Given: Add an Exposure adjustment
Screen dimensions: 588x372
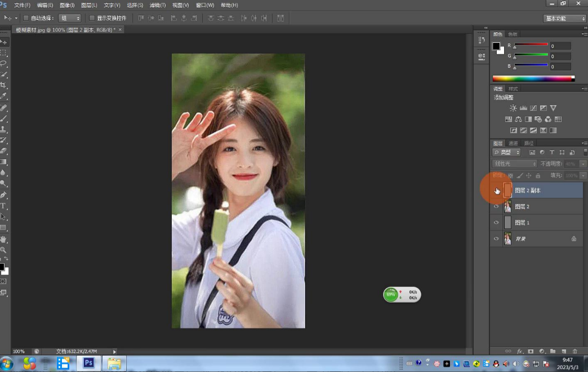Looking at the screenshot, I should click(544, 108).
